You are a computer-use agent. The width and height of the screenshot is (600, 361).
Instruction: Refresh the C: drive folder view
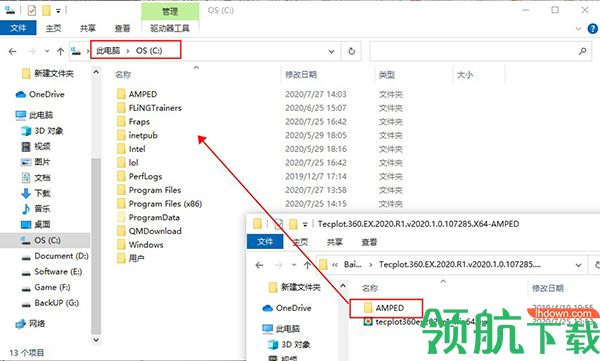click(x=352, y=51)
